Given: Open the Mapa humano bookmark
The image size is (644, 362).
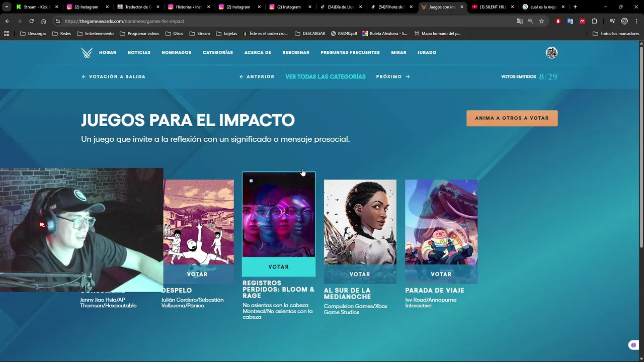Looking at the screenshot, I should (437, 34).
